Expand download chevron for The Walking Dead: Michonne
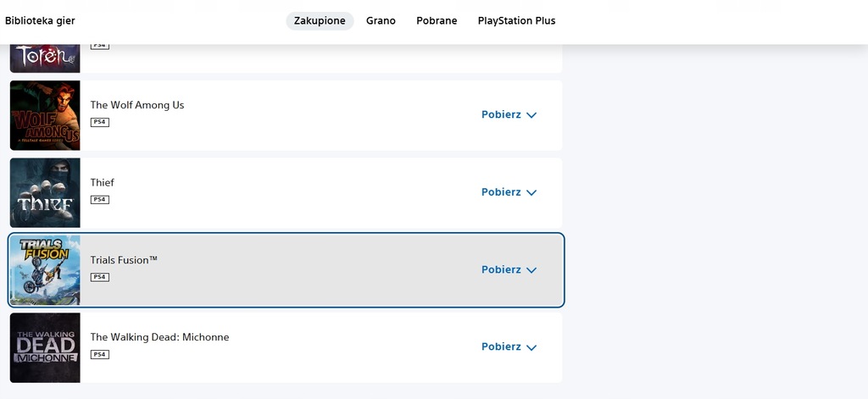 point(531,347)
